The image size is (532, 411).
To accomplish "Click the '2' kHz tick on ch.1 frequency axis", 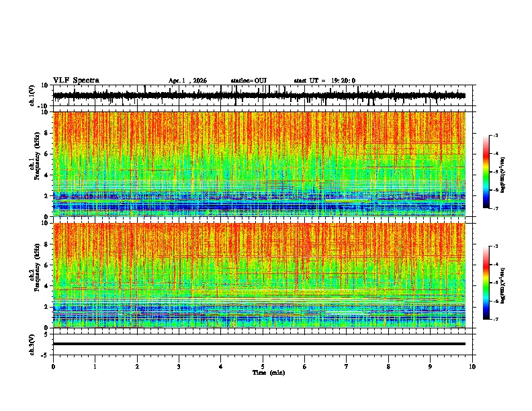I will pos(46,196).
